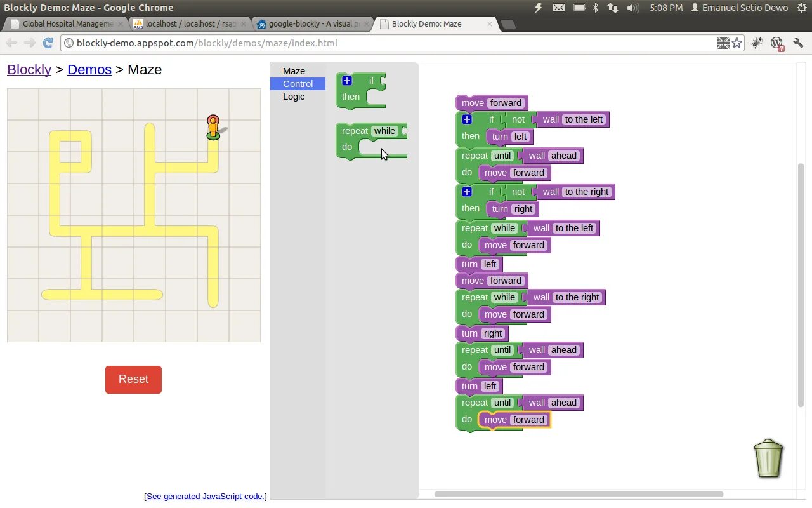The height and width of the screenshot is (508, 812).
Task: Select the Control toolbox category
Action: pos(298,84)
